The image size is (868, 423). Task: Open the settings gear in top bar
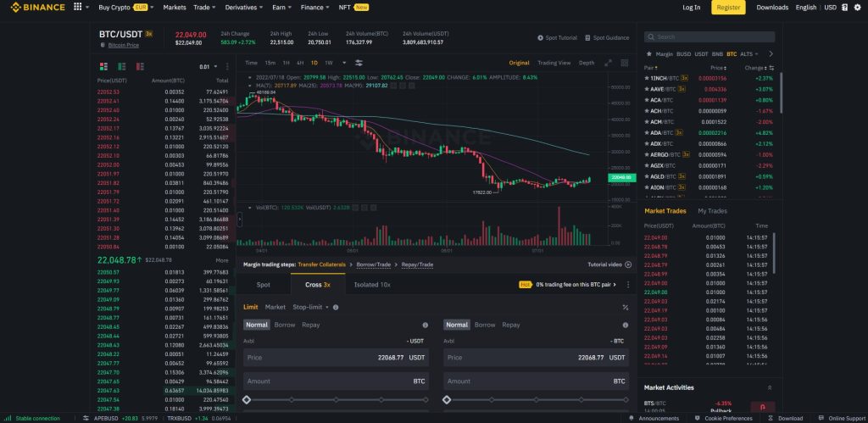click(858, 7)
